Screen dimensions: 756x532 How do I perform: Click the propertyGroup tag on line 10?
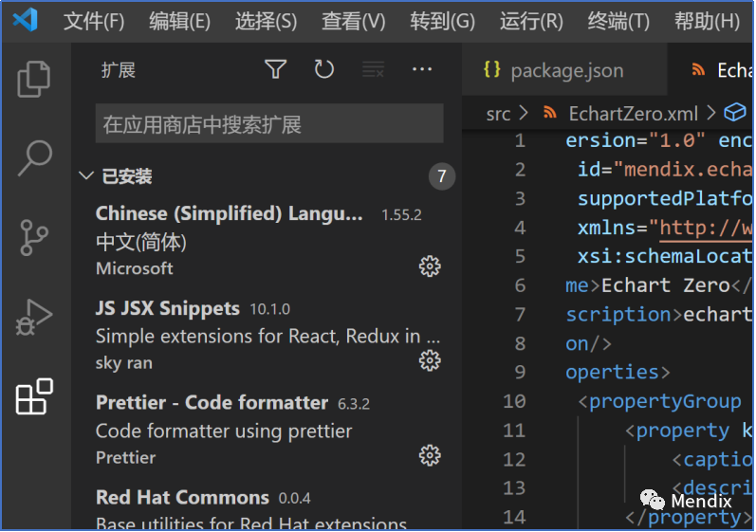(x=665, y=401)
